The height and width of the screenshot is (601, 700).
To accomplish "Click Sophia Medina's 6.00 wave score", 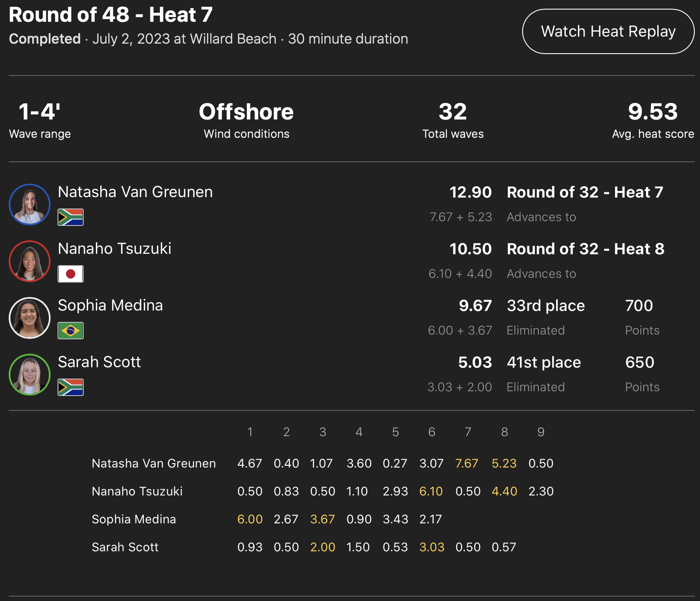I will [250, 519].
